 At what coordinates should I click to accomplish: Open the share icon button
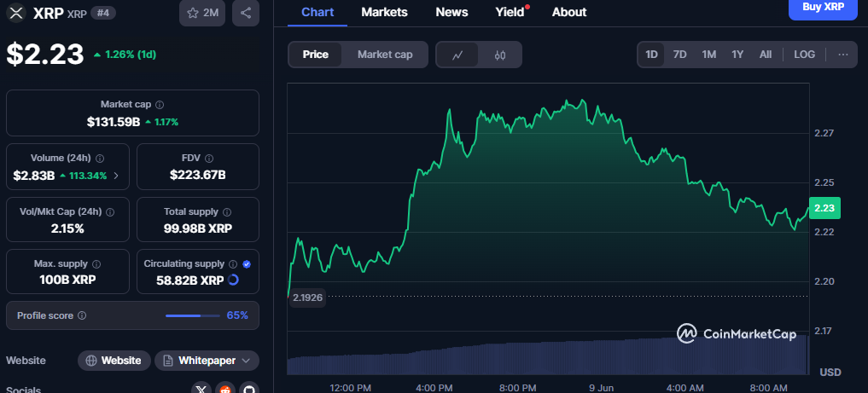pos(246,13)
